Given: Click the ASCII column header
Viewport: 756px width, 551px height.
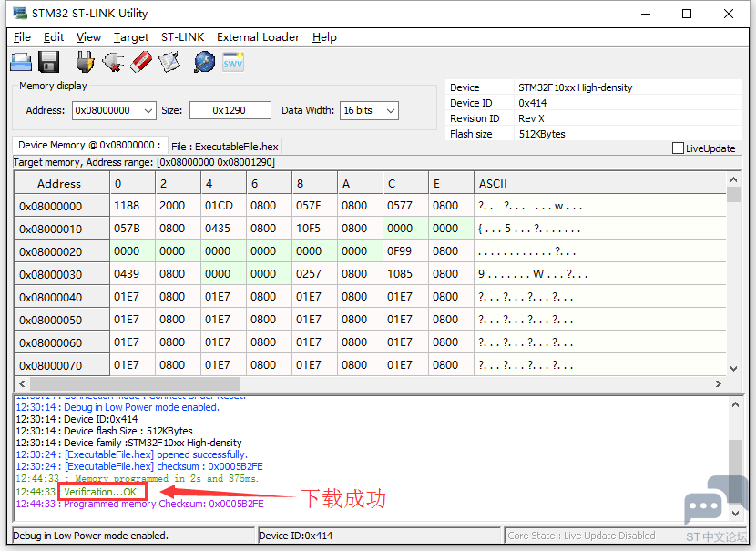Looking at the screenshot, I should tap(599, 184).
